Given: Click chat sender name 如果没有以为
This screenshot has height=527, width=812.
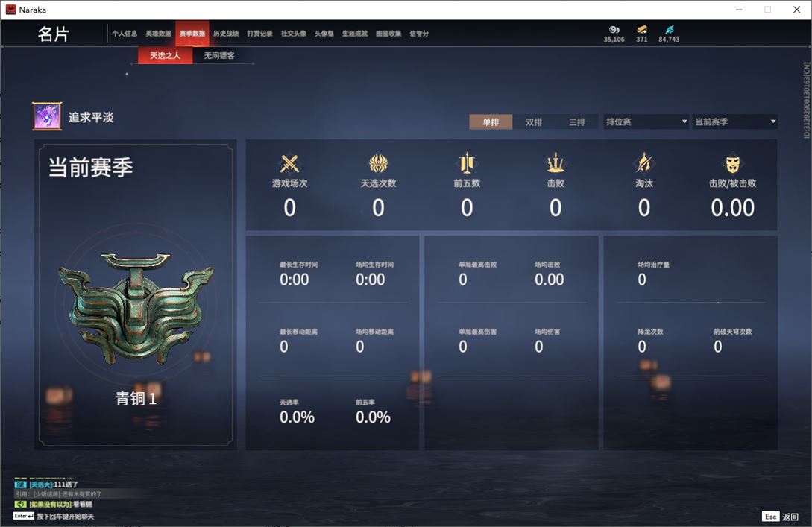Looking at the screenshot, I should [50, 504].
